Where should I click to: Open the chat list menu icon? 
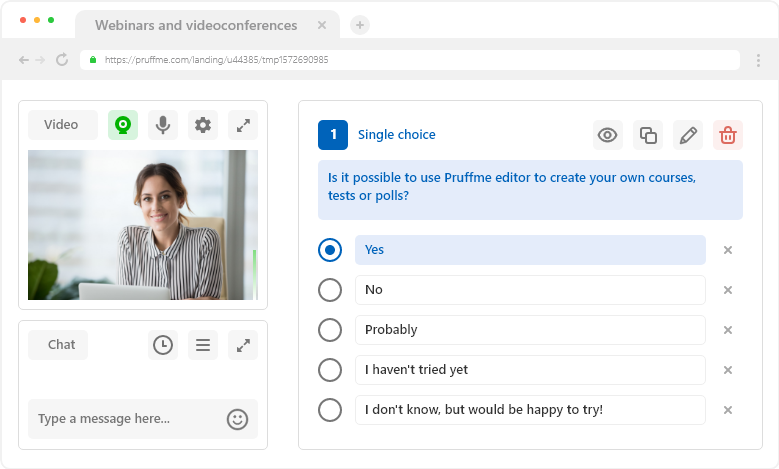pyautogui.click(x=203, y=345)
